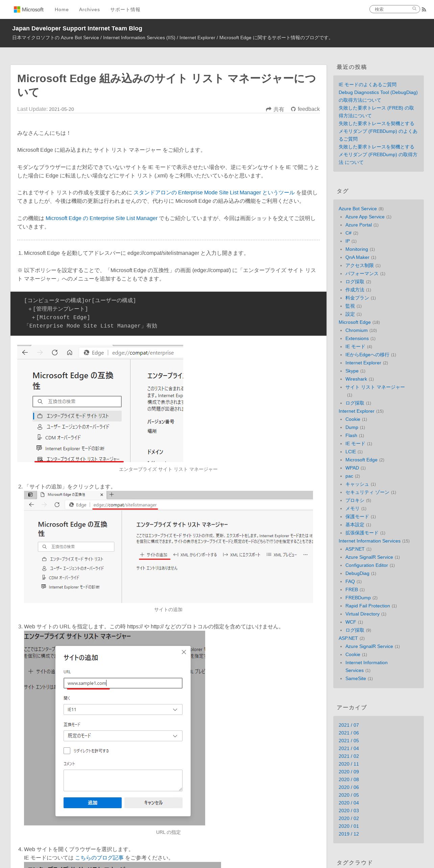
Task: Select the WCF tag
Action: [x=351, y=622]
